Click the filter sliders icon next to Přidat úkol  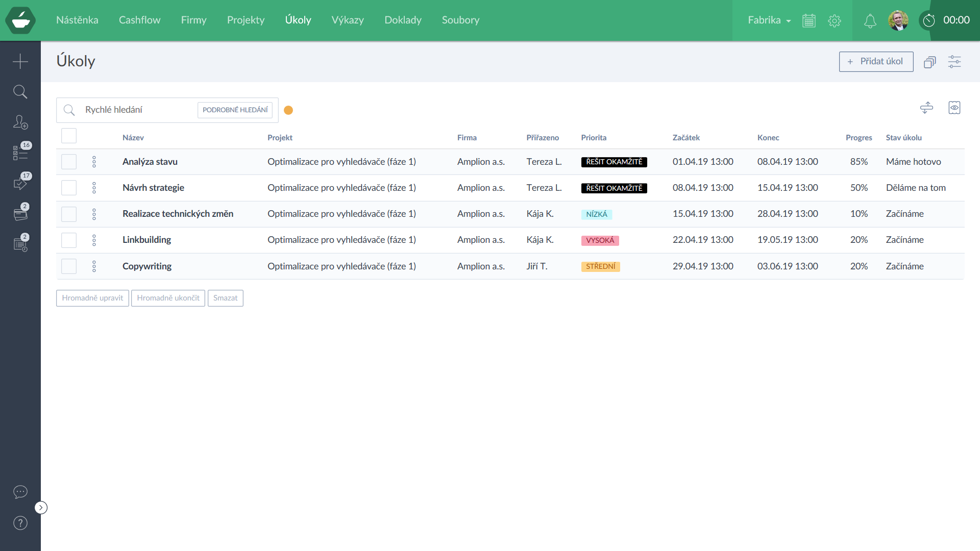tap(954, 62)
